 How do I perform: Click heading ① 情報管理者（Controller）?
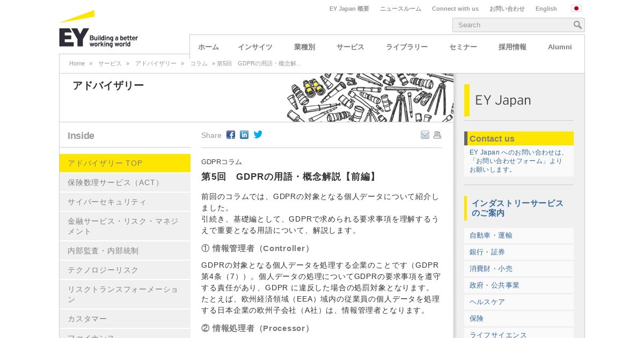tap(258, 248)
